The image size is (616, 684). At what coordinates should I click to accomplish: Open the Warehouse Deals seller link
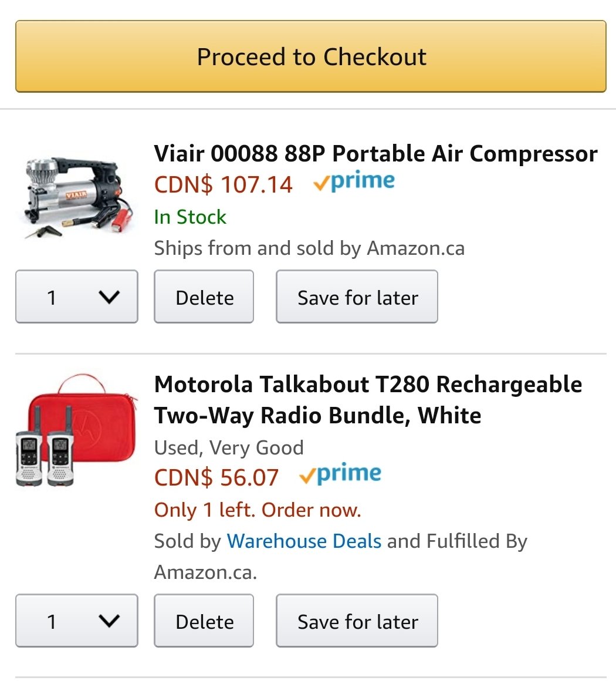click(x=304, y=541)
